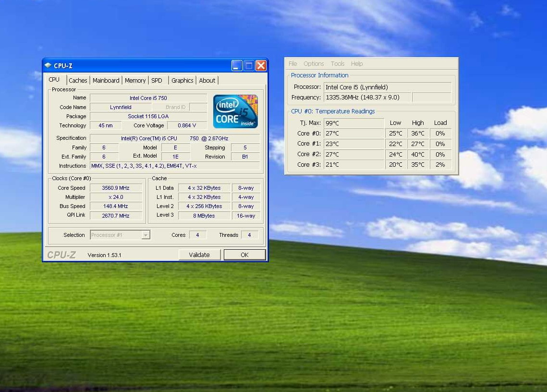Click the Tj. Max value 99°C
547x392 pixels.
(x=354, y=123)
